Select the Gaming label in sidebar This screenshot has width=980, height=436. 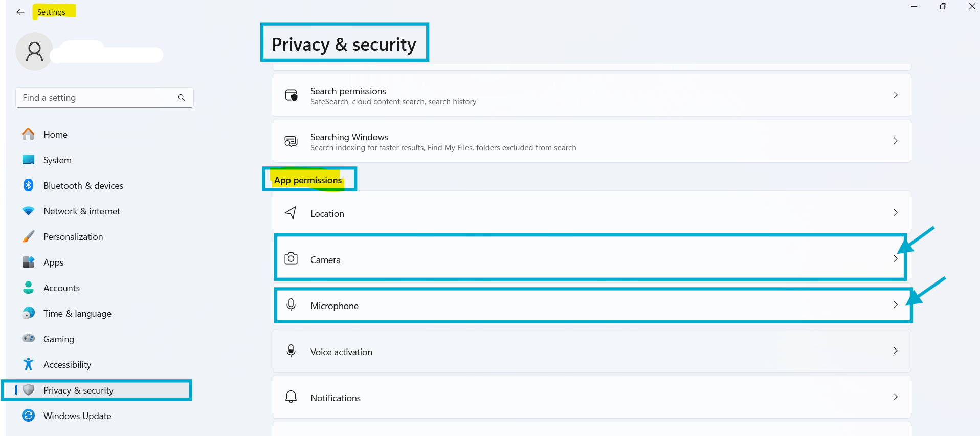tap(59, 339)
